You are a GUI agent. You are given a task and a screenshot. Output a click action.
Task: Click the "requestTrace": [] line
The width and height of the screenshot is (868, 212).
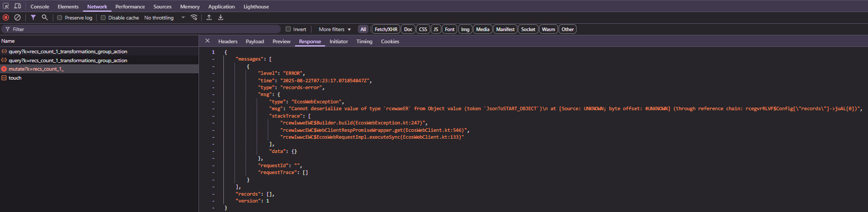[283, 172]
